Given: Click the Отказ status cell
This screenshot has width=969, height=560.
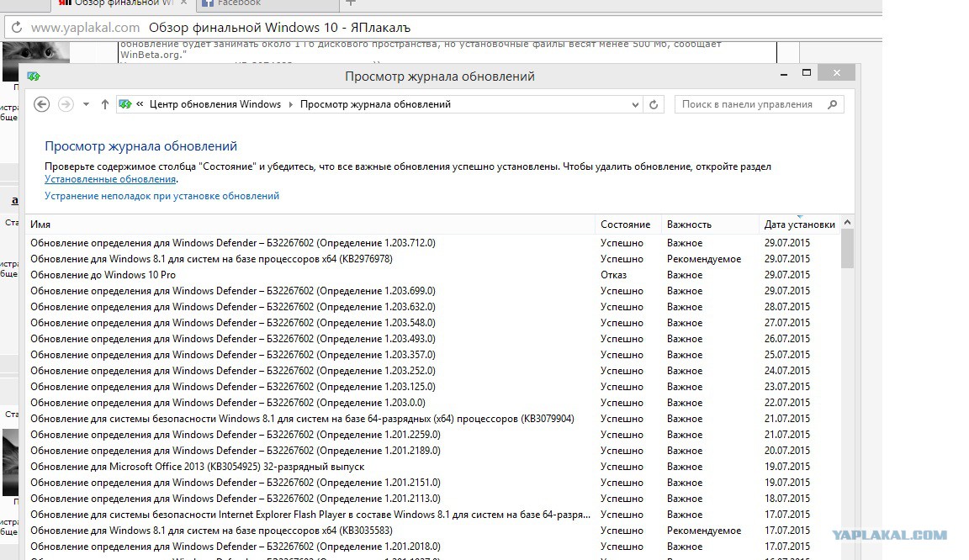Looking at the screenshot, I should (x=614, y=275).
